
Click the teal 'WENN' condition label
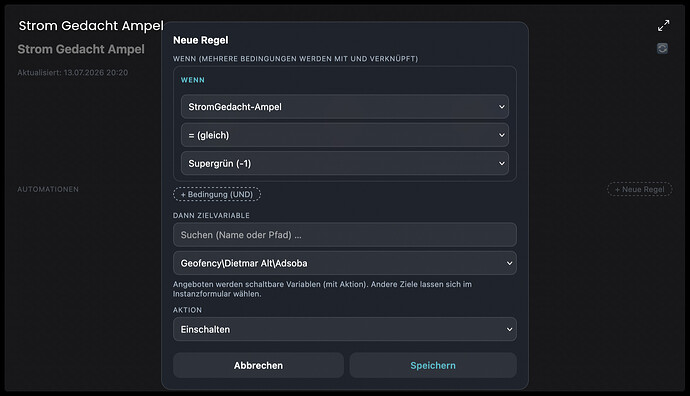pyautogui.click(x=193, y=80)
